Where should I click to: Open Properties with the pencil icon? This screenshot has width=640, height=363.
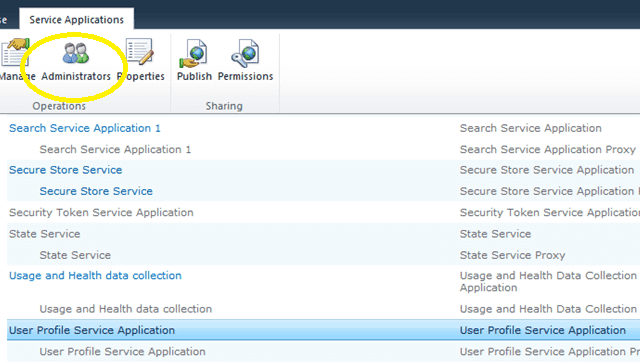click(x=141, y=60)
